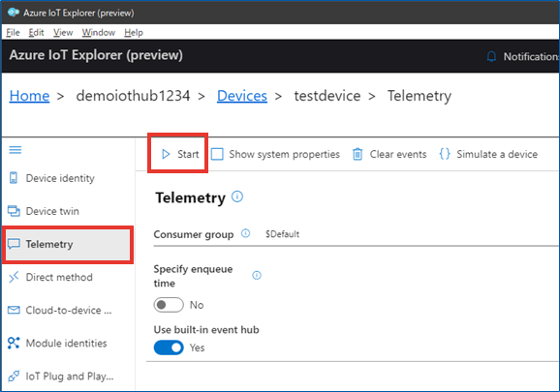
Task: Click info icon beside Specify enqueue time
Action: coord(257,275)
